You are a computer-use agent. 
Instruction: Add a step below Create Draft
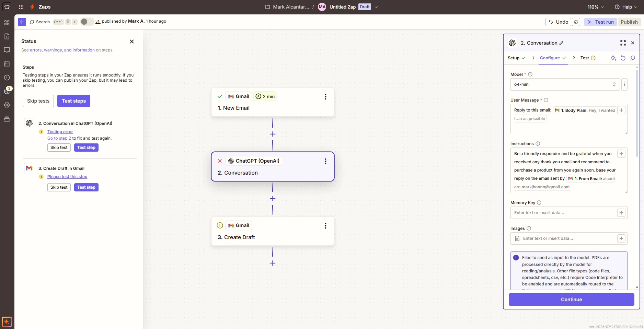click(x=273, y=263)
